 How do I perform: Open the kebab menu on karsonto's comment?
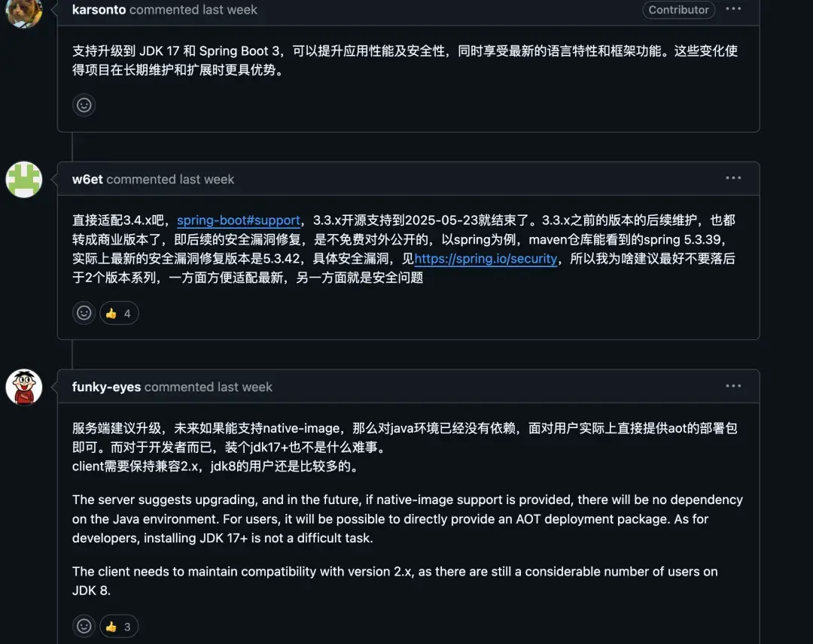[x=733, y=9]
